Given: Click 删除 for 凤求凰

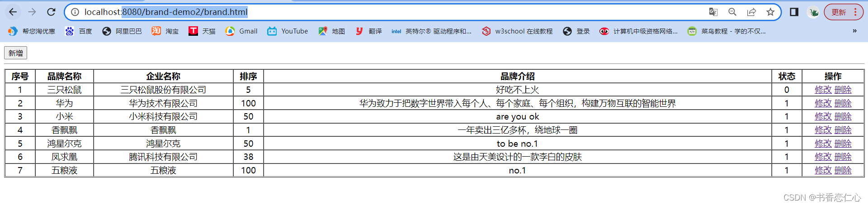Looking at the screenshot, I should [843, 157].
